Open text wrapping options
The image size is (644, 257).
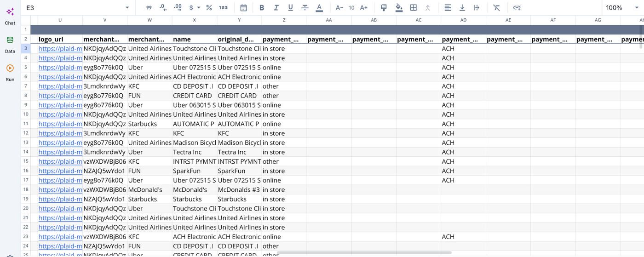(476, 7)
